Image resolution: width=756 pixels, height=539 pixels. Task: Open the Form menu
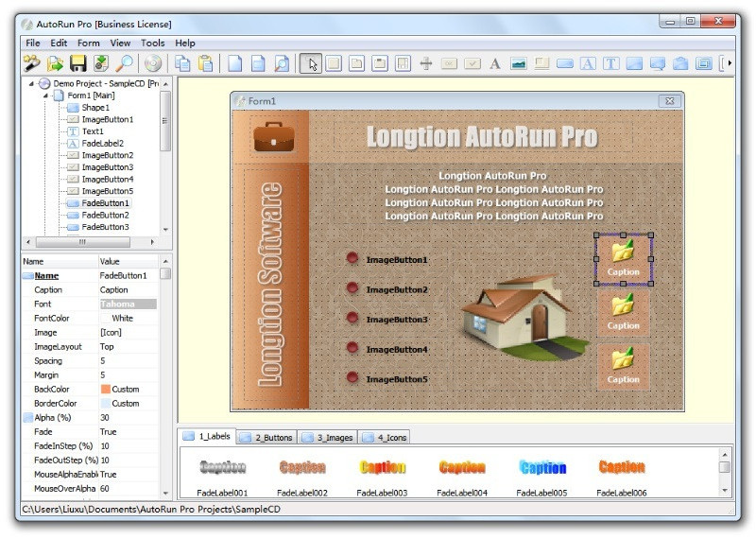tap(89, 43)
